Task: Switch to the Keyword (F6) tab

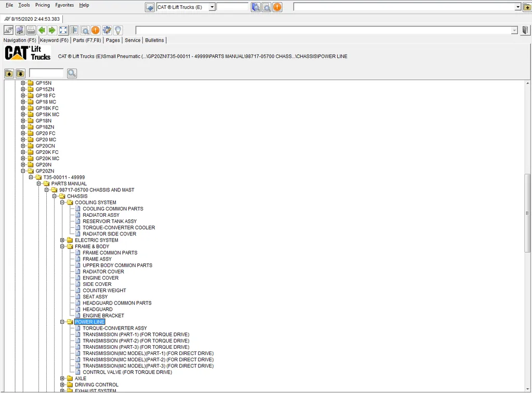Action: tap(54, 40)
